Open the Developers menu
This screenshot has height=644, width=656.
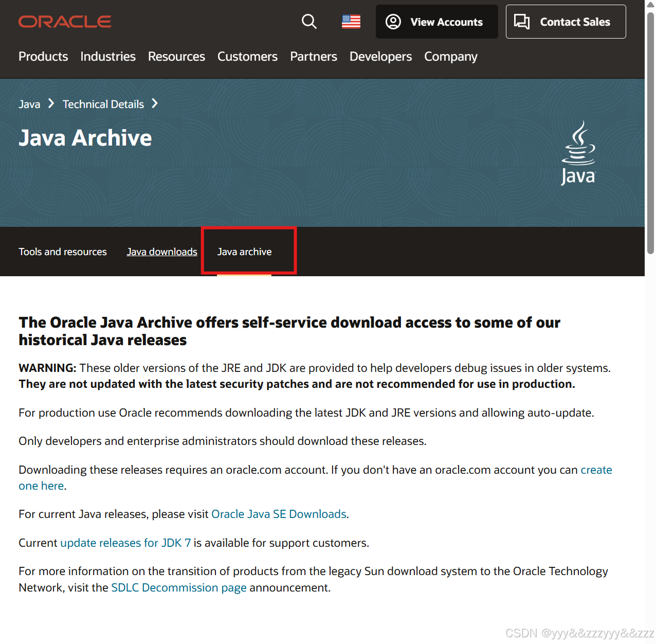380,57
